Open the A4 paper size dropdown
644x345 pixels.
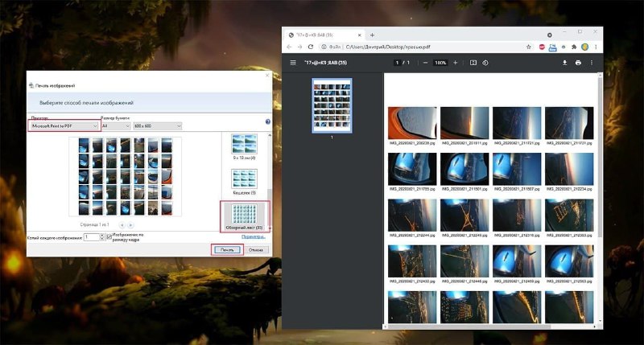click(116, 126)
